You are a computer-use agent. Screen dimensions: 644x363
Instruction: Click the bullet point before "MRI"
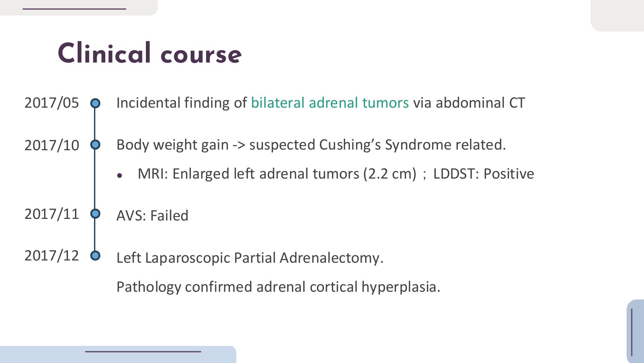(120, 176)
